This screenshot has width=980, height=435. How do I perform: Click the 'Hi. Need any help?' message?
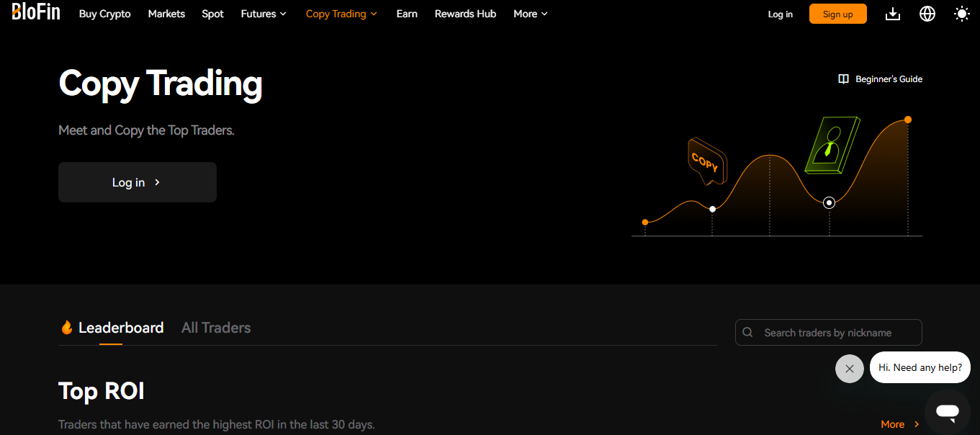(920, 367)
